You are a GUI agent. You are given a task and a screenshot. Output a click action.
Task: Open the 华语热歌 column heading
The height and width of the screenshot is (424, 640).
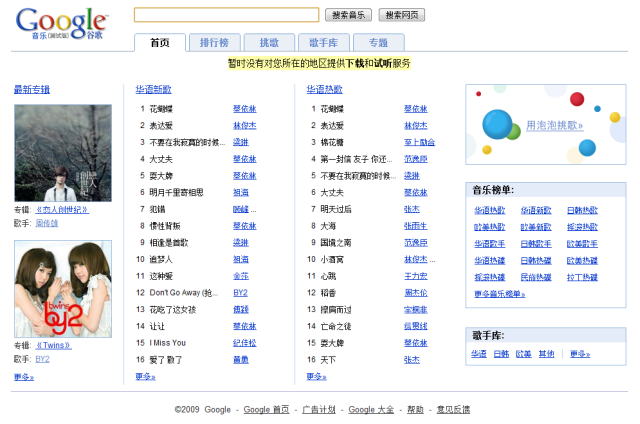tap(324, 89)
